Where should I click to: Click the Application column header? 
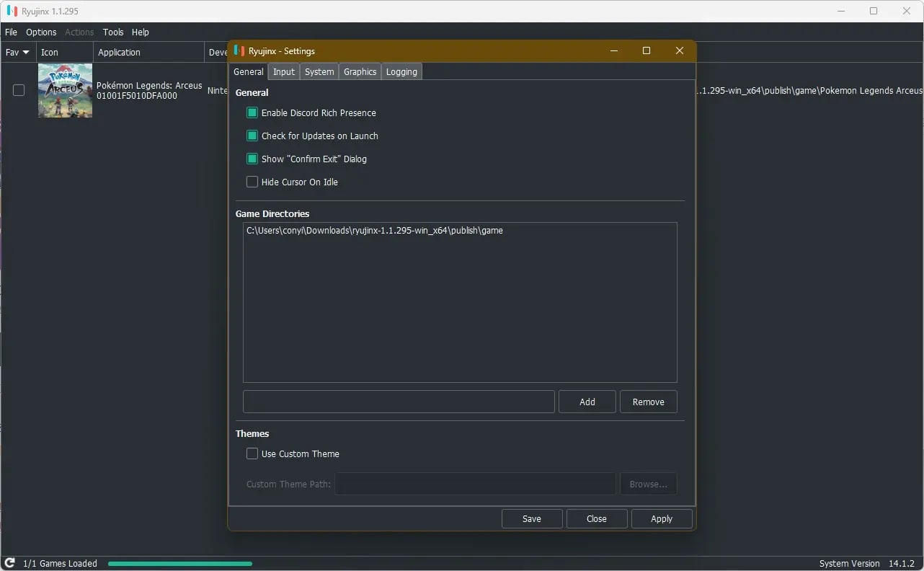tap(149, 52)
